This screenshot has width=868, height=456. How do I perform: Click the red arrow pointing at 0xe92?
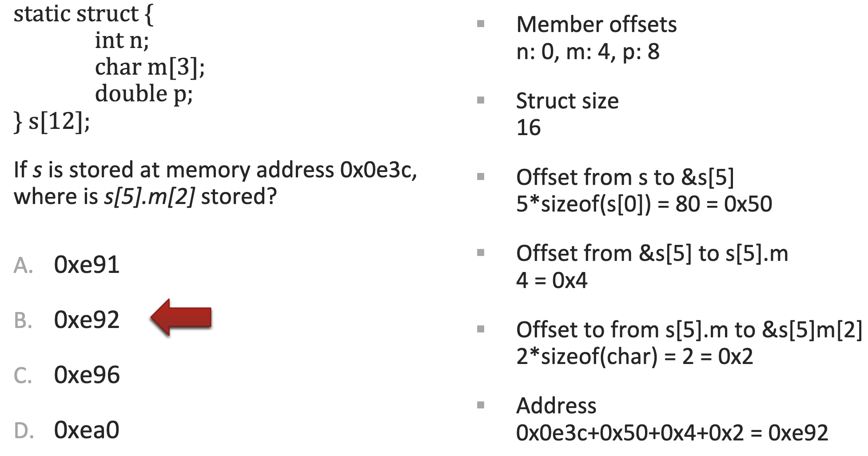click(x=181, y=317)
